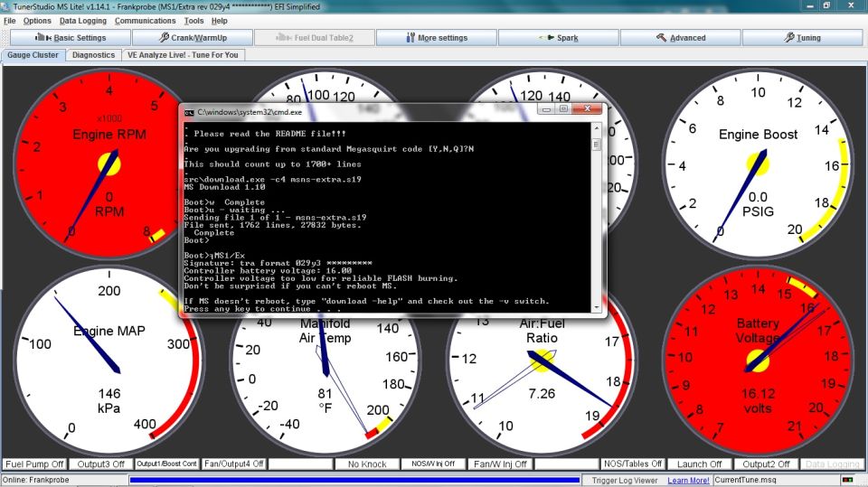Click the cmd.exe scrollbar up arrow
Image resolution: width=868 pixels, height=487 pixels.
click(596, 127)
